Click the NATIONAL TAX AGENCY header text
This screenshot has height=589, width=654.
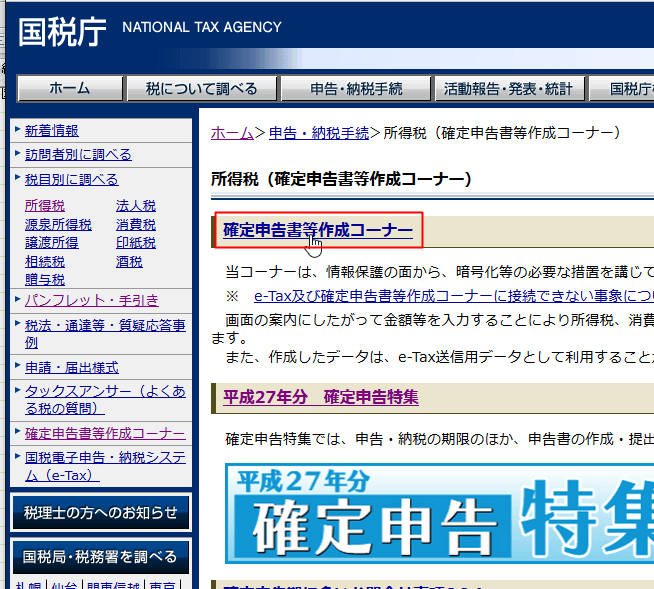pos(202,27)
